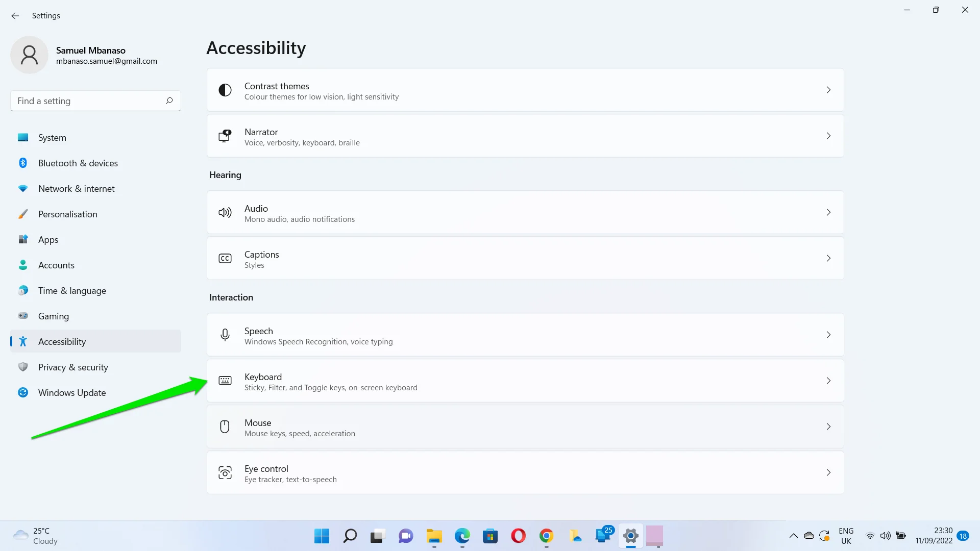Expand the Narrator row chevron
The height and width of the screenshot is (551, 980).
point(828,136)
